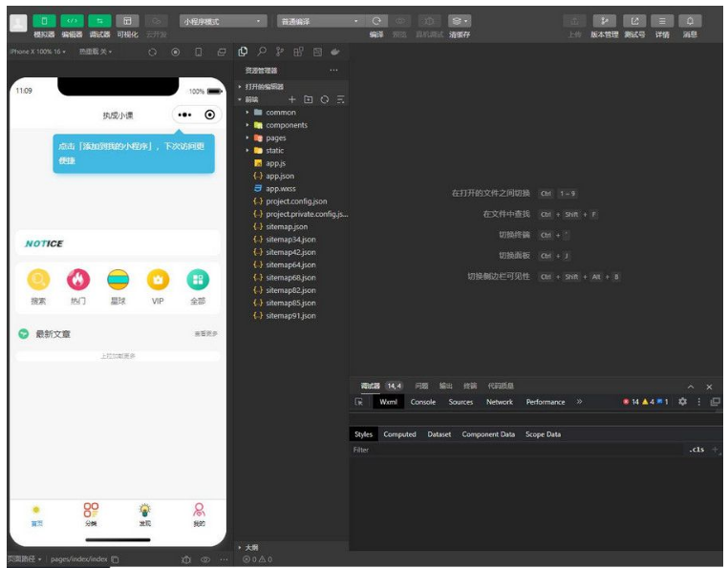Viewport: 728px width, 568px height.
Task: Select the Computed styles tab
Action: click(x=399, y=434)
